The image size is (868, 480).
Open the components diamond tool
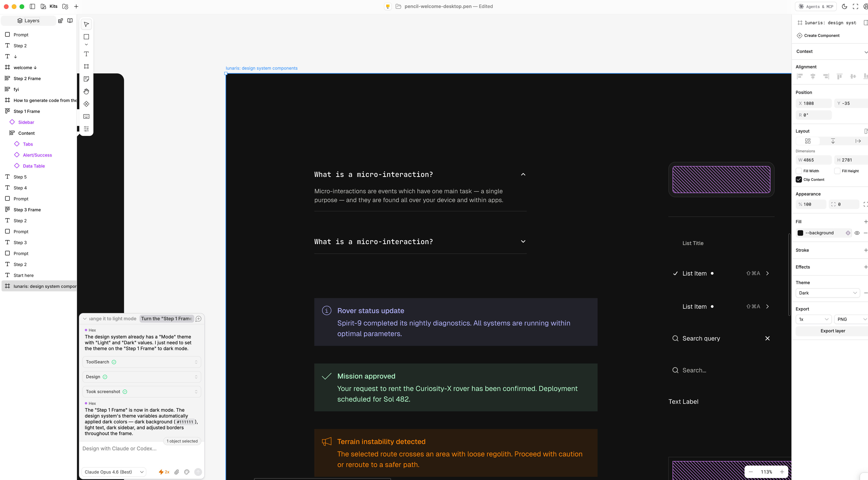pyautogui.click(x=86, y=104)
